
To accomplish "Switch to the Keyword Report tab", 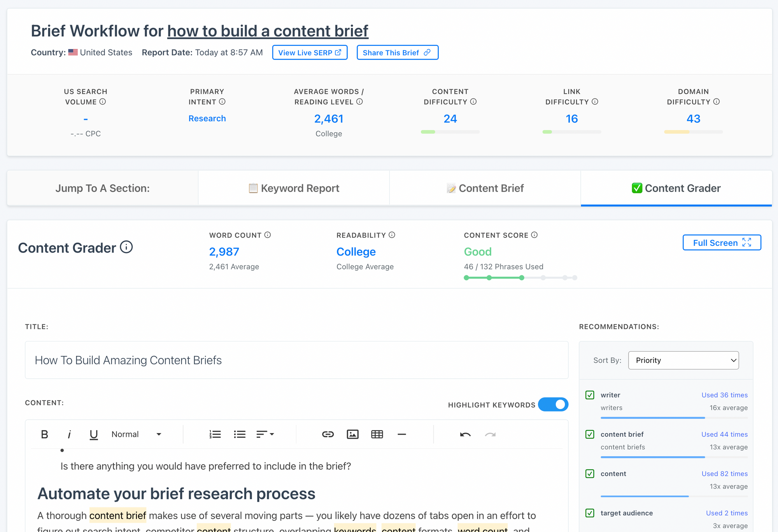I will pyautogui.click(x=294, y=188).
